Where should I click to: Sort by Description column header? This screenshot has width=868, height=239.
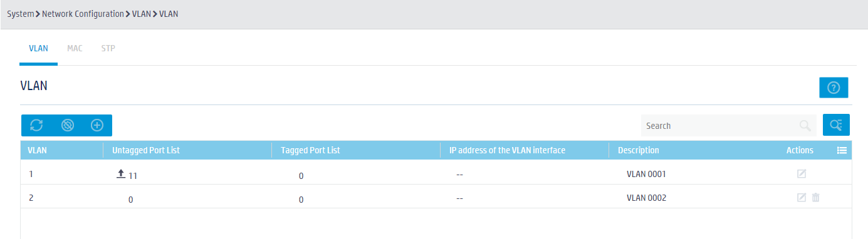(638, 150)
